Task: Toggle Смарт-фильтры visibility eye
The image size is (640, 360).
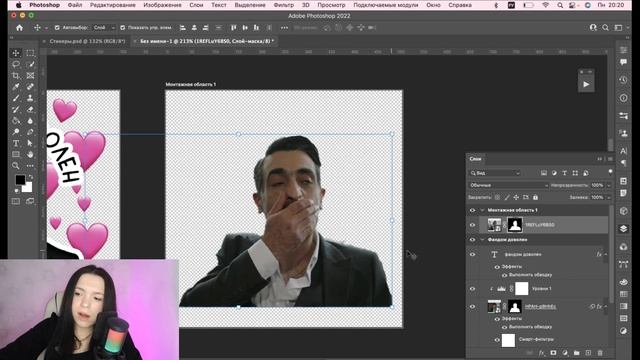Action: (497, 340)
